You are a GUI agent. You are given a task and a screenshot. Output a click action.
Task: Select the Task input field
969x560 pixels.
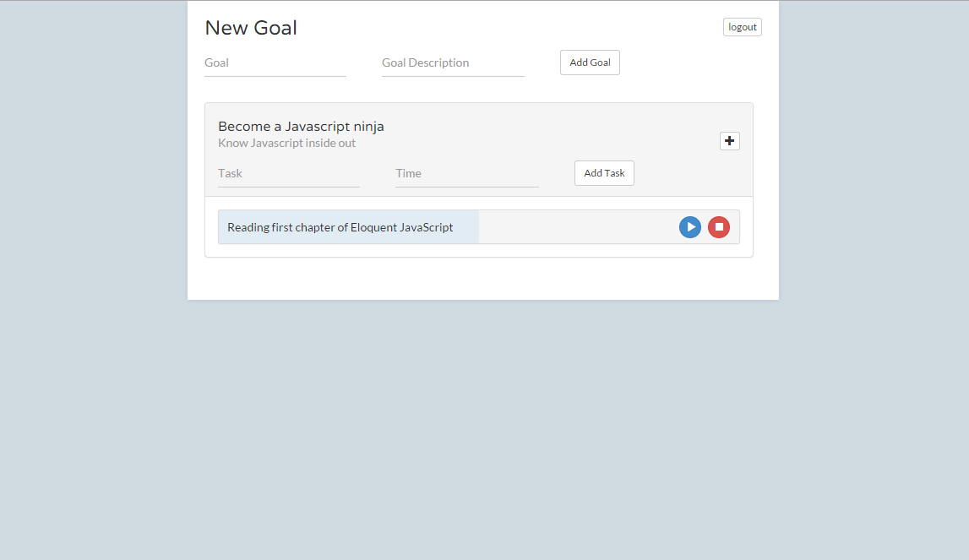288,174
